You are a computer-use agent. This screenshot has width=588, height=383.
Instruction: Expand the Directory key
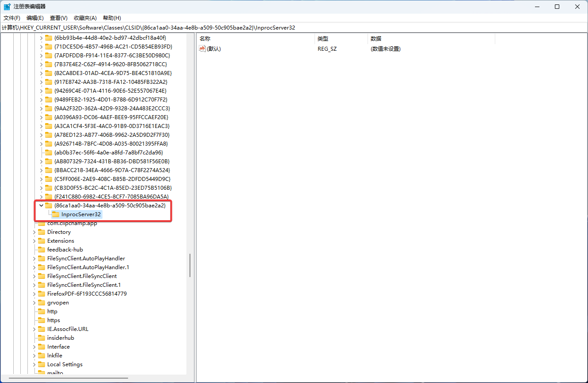[34, 232]
